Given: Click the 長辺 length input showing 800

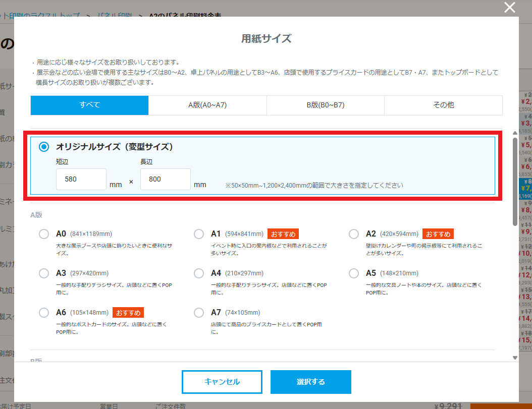Looking at the screenshot, I should click(165, 179).
